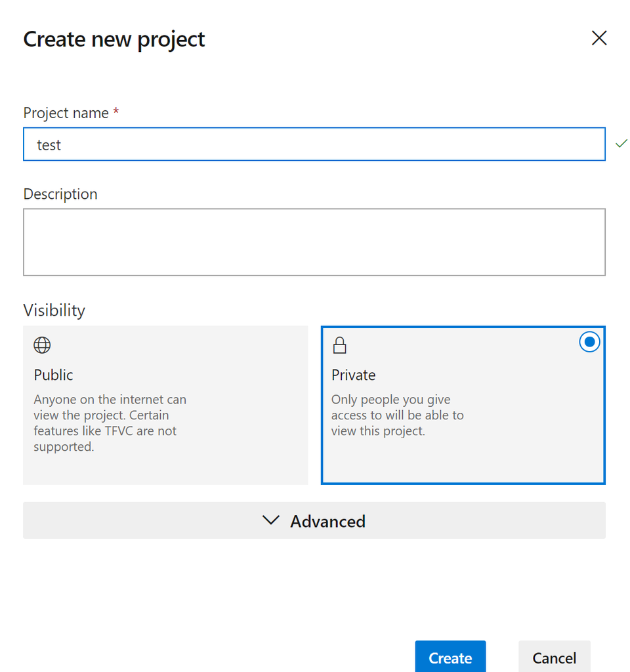
Task: Click the Description field label
Action: pos(60,194)
